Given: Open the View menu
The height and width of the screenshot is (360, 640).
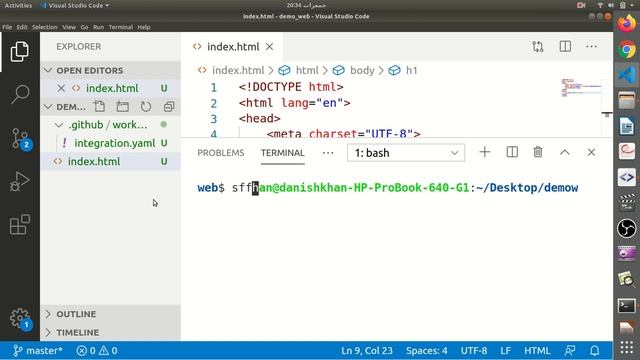Looking at the screenshot, I should pyautogui.click(x=69, y=27).
